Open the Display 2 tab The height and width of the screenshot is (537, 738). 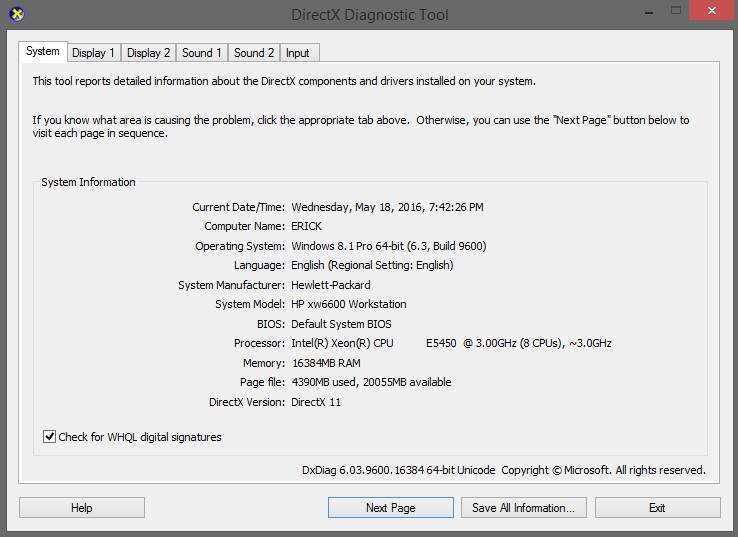(x=148, y=52)
